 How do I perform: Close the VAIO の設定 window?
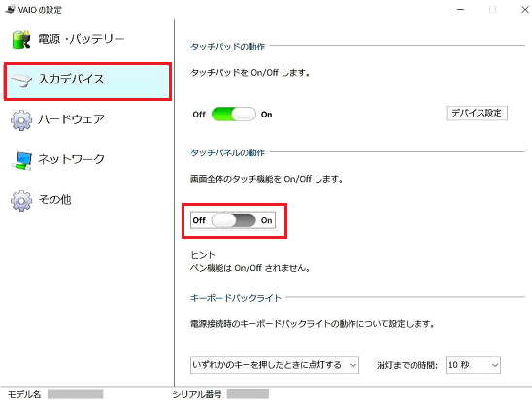tap(524, 9)
